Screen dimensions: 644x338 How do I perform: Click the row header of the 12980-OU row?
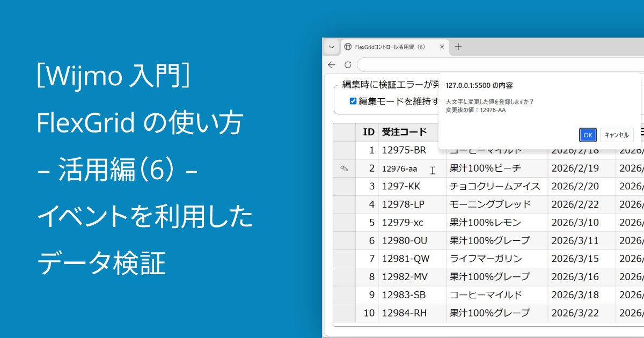coord(344,241)
